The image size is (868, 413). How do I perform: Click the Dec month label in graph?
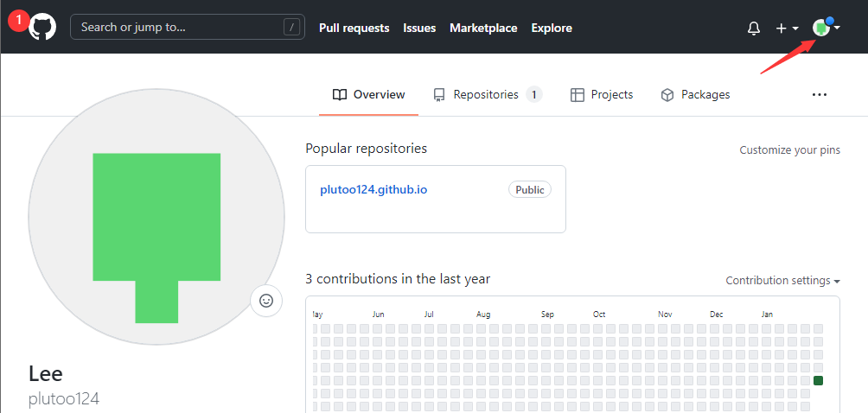point(717,314)
